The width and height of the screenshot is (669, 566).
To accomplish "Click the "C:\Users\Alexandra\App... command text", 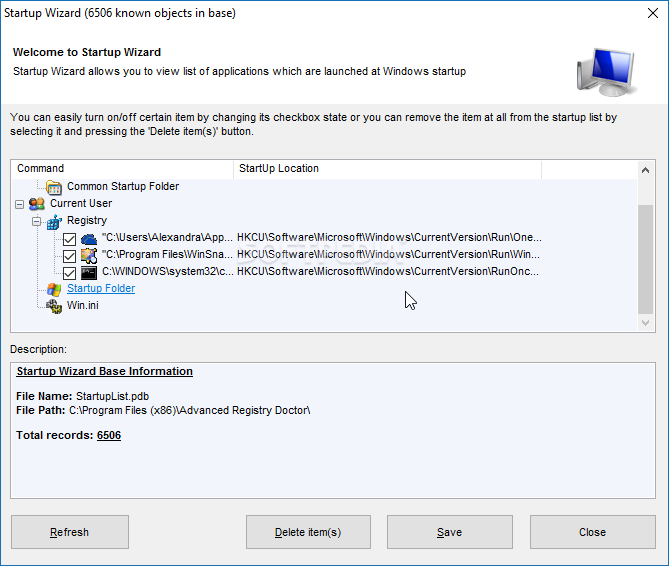I will [x=167, y=238].
